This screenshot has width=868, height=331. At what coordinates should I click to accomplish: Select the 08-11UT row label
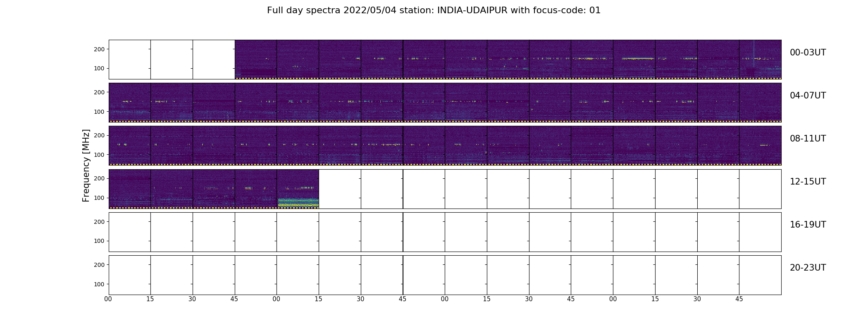tap(808, 139)
